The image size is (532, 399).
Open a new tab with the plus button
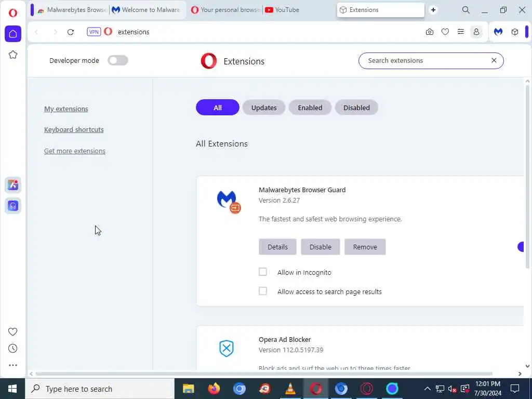(433, 10)
